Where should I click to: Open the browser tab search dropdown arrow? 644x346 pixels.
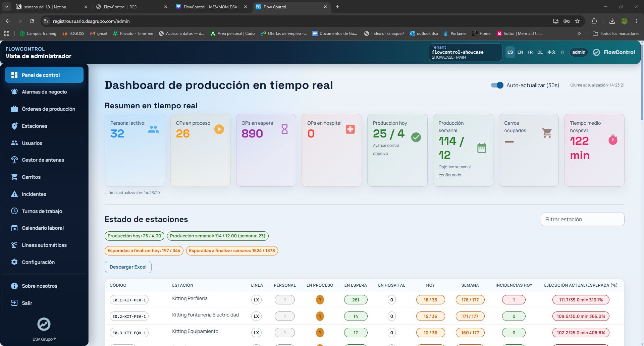6,7
